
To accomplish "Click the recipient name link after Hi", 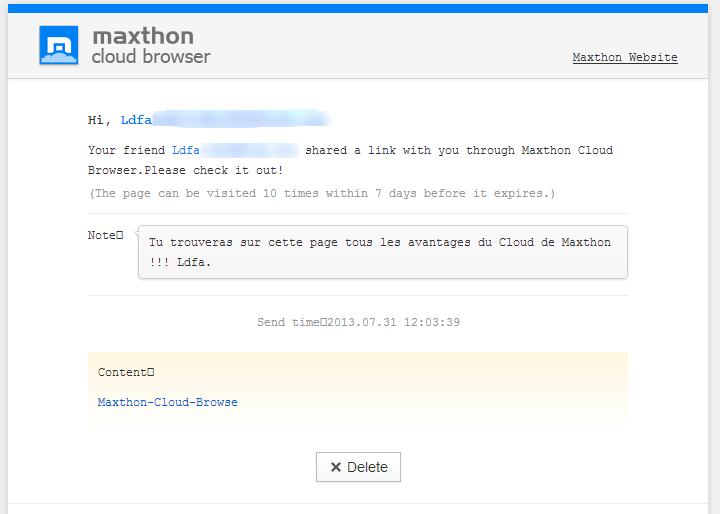I will pyautogui.click(x=136, y=120).
